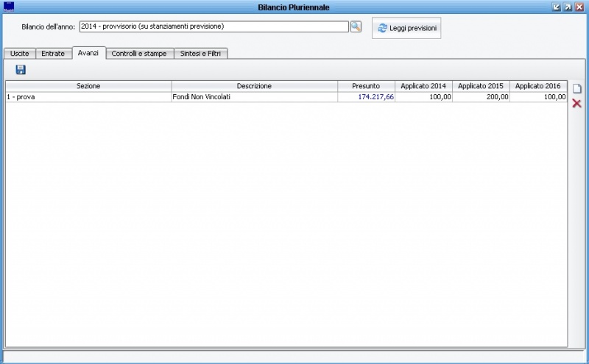Select the '1 - prova' cell

pyautogui.click(x=88, y=97)
